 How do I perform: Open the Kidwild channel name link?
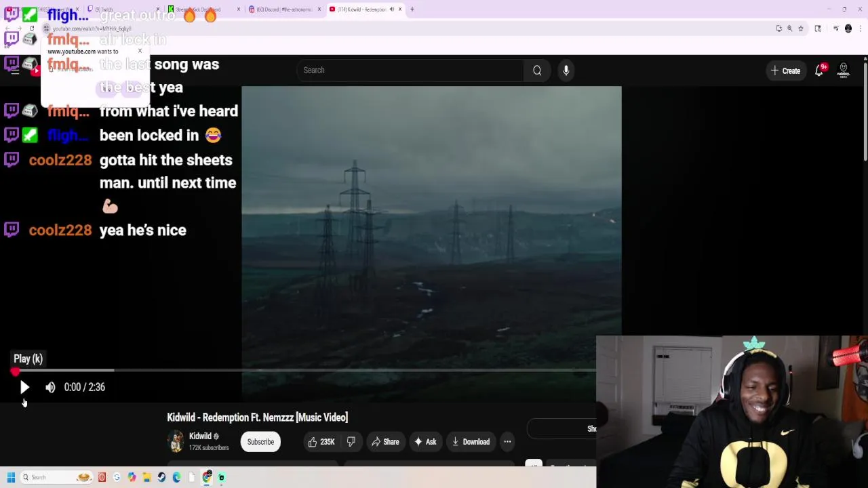200,436
